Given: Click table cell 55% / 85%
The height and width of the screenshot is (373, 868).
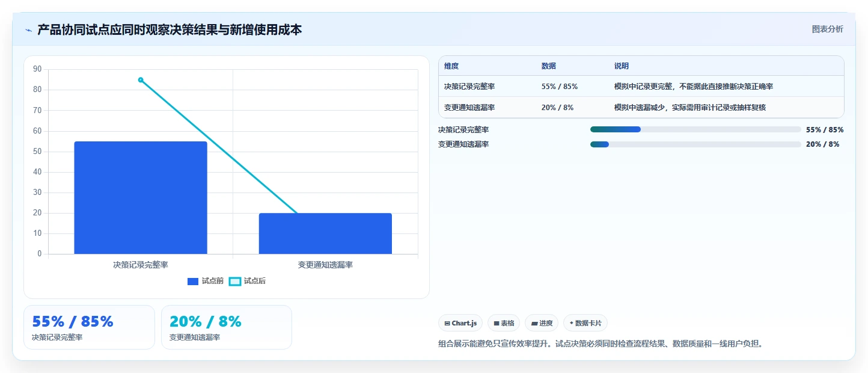Looking at the screenshot, I should (560, 87).
